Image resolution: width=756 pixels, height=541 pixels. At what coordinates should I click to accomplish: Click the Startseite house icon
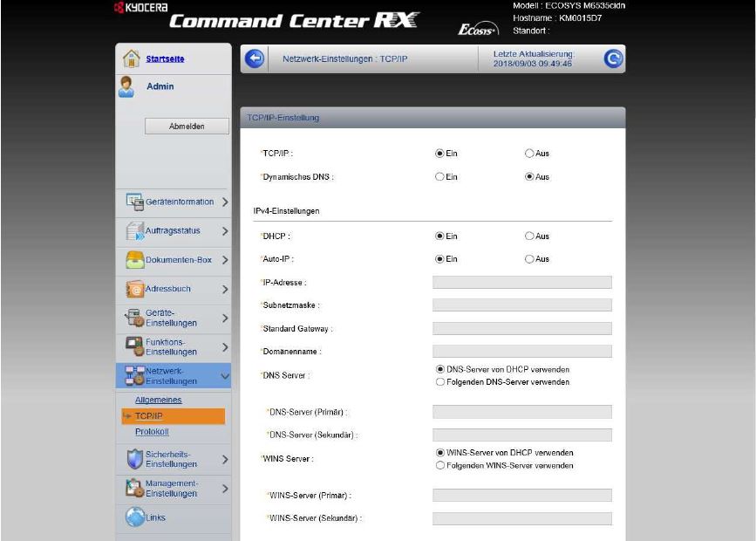(x=131, y=58)
